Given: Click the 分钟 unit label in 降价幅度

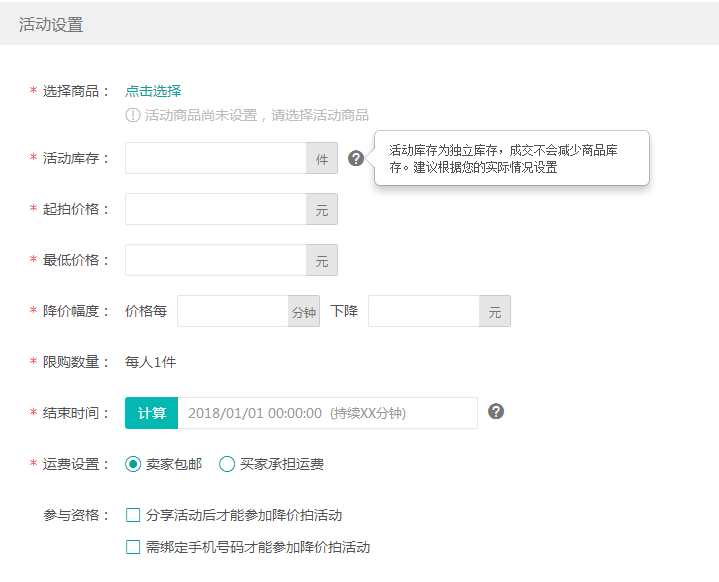Looking at the screenshot, I should point(304,311).
